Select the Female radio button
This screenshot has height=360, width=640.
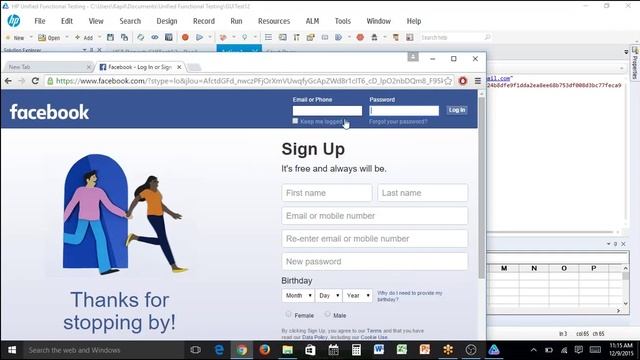[x=289, y=314]
